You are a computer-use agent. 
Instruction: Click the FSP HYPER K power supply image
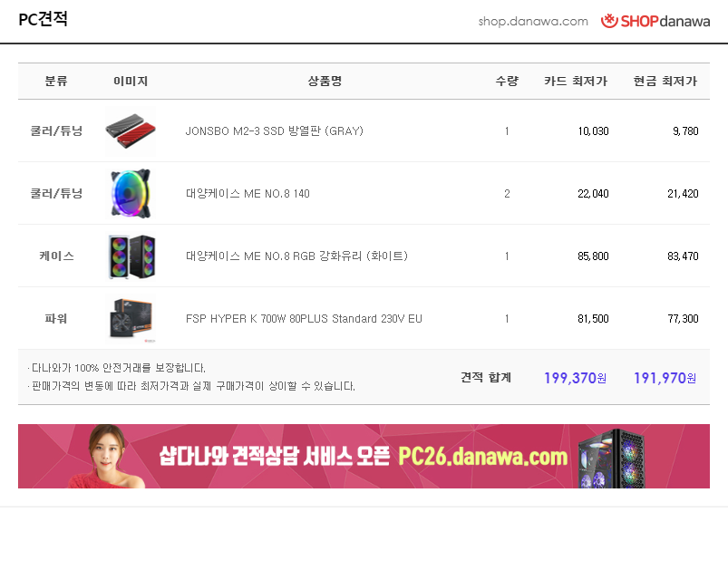131,319
